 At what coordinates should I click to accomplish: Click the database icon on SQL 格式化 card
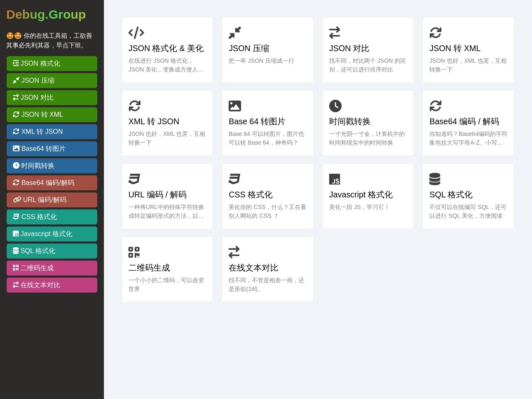click(x=435, y=179)
